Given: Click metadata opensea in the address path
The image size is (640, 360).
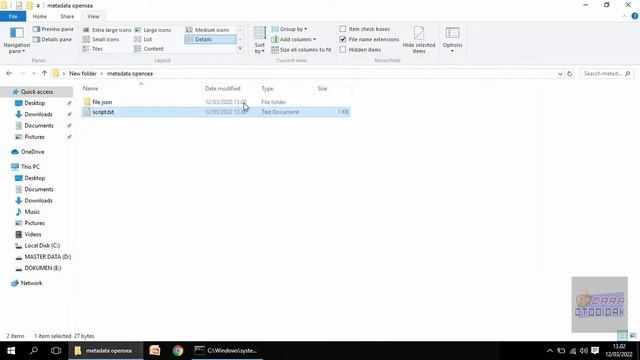Looking at the screenshot, I should pyautogui.click(x=130, y=73).
